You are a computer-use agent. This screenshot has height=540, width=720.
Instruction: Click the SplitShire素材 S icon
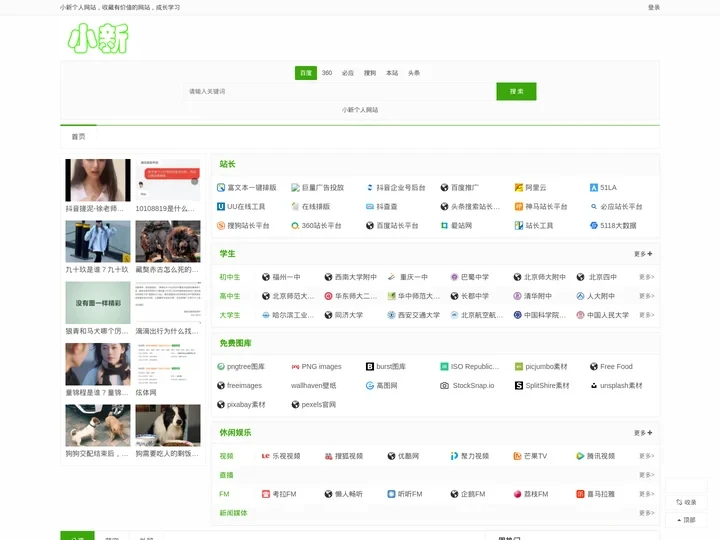coord(518,386)
